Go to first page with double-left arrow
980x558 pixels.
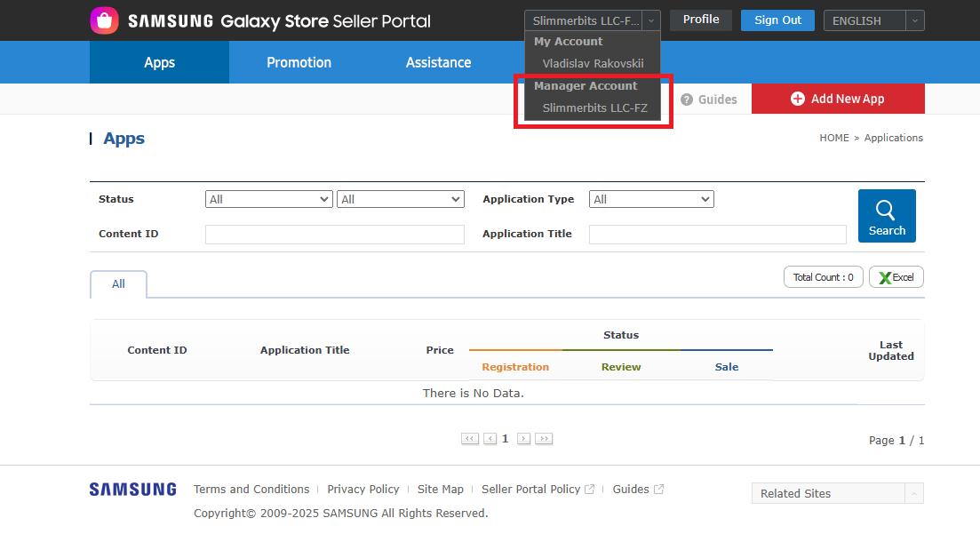pyautogui.click(x=469, y=439)
